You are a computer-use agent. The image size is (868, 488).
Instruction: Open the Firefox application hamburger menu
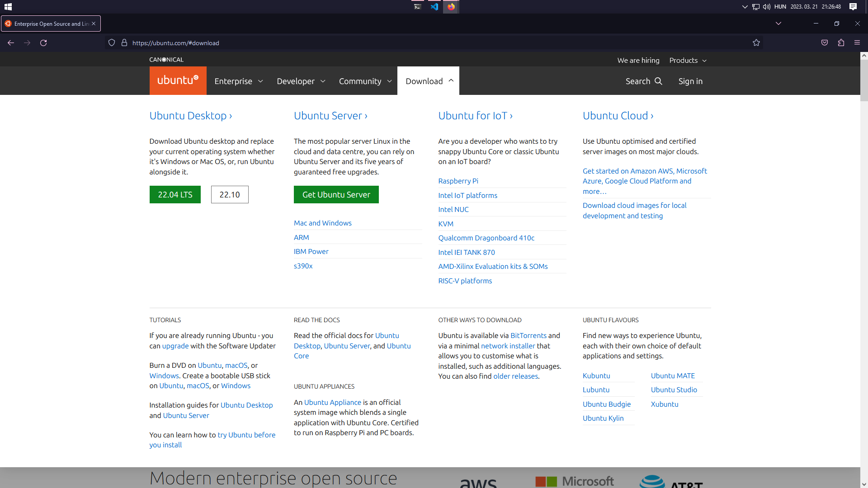[857, 43]
